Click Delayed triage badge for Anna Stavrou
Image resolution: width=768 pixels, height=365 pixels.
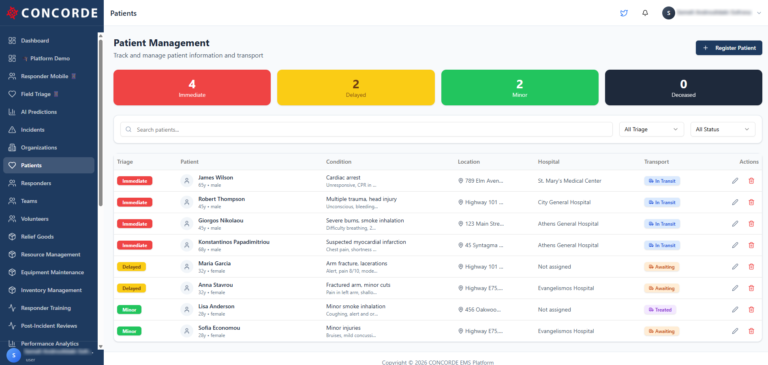pyautogui.click(x=131, y=288)
